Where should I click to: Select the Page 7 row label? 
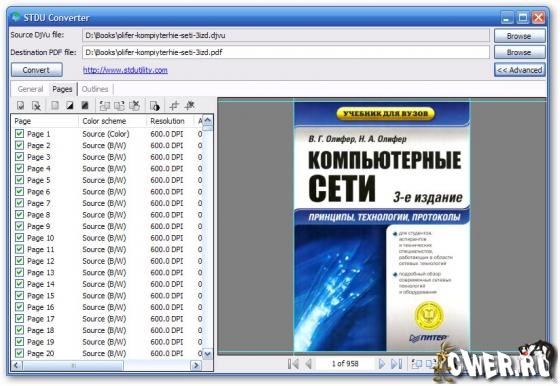click(39, 203)
